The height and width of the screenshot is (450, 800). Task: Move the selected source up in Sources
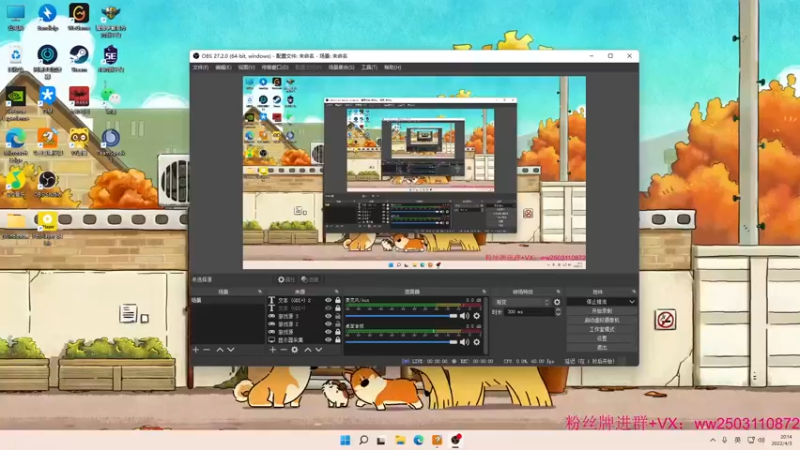308,350
